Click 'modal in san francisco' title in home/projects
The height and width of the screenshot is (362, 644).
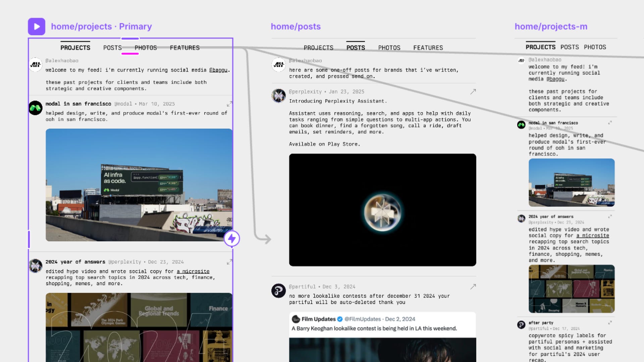click(78, 104)
